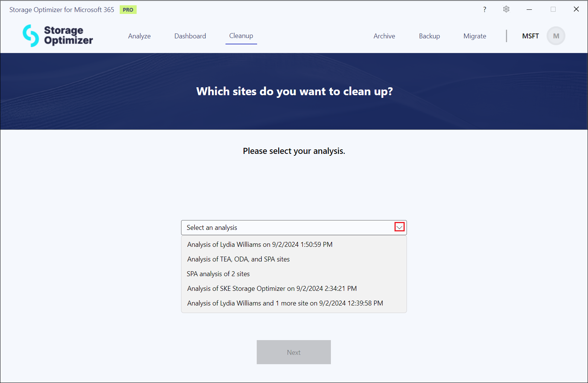Maximize the application window
The width and height of the screenshot is (588, 383).
tap(553, 9)
